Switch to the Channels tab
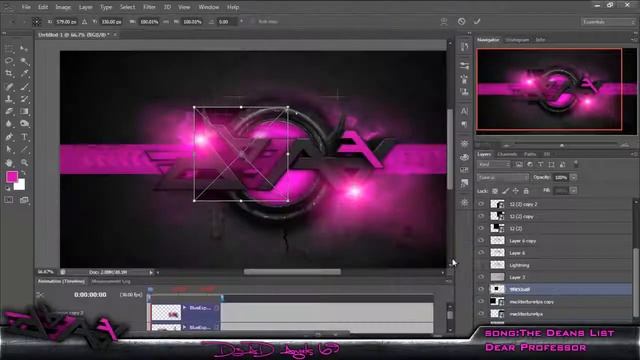 [507, 154]
